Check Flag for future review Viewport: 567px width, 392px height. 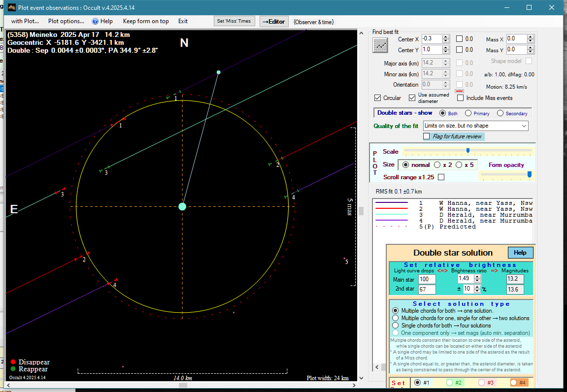pos(426,136)
